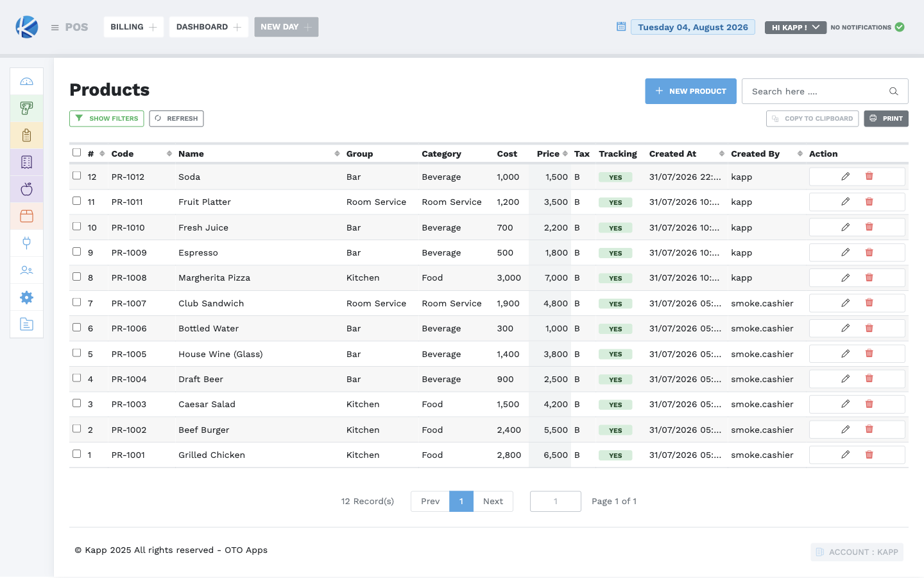Screen dimensions: 924x578
Task: Open the plug integrations sidebar icon
Action: click(26, 243)
